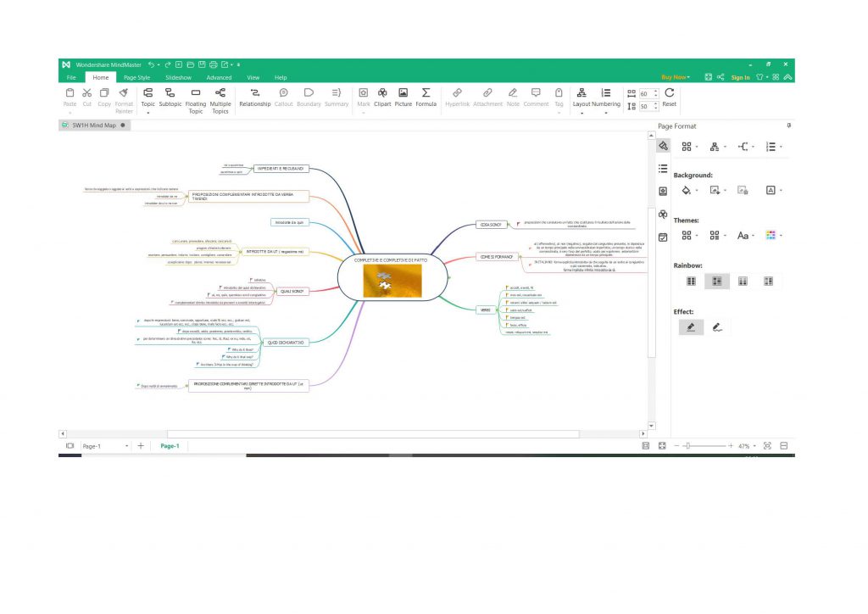868x614 pixels.
Task: Select the first Rainbow style option
Action: (691, 281)
